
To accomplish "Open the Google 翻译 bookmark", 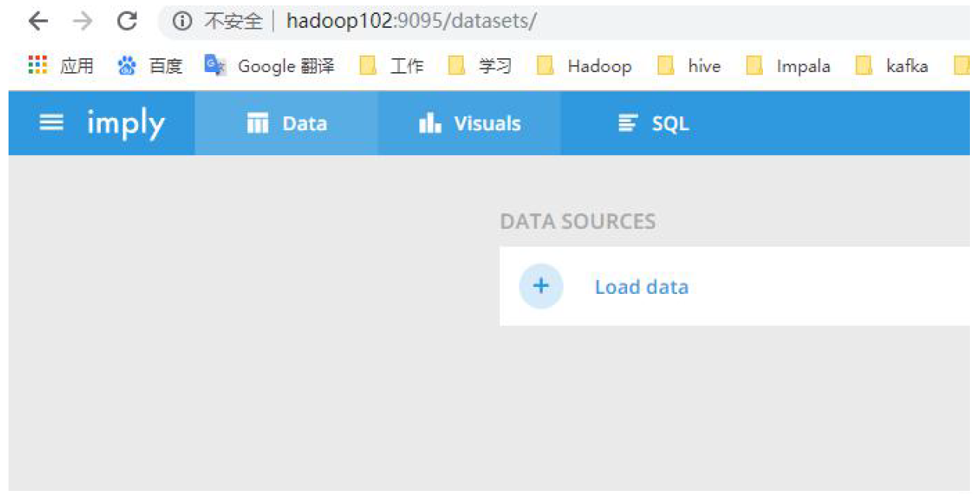I will [269, 66].
